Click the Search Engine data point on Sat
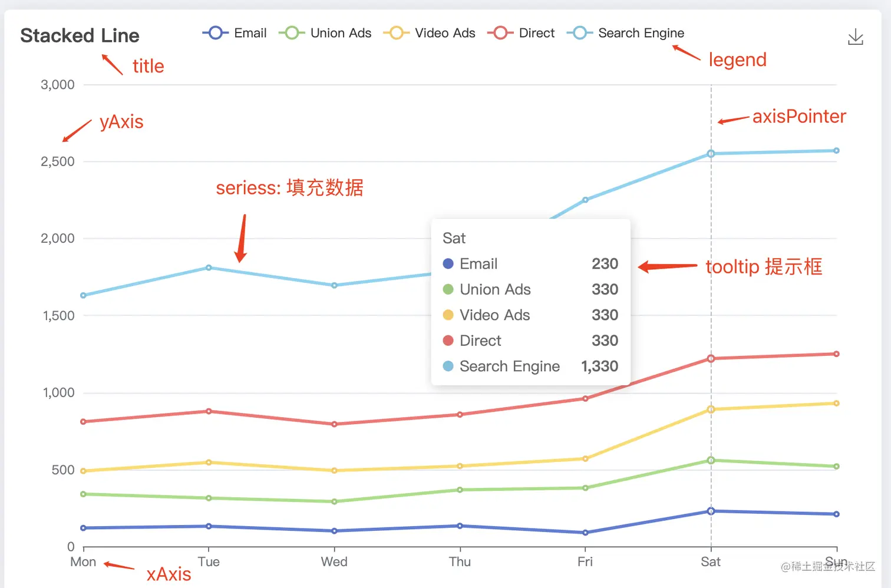The image size is (891, 588). click(711, 154)
